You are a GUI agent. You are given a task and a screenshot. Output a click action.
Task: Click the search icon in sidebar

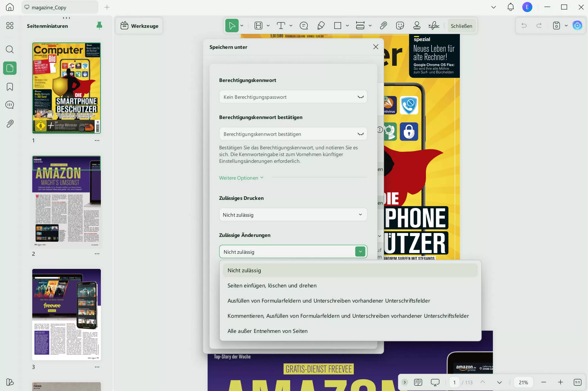click(x=10, y=49)
